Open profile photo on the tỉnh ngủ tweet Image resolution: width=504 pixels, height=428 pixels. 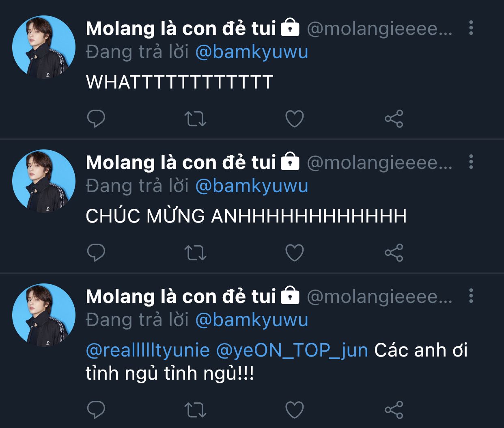click(x=44, y=315)
